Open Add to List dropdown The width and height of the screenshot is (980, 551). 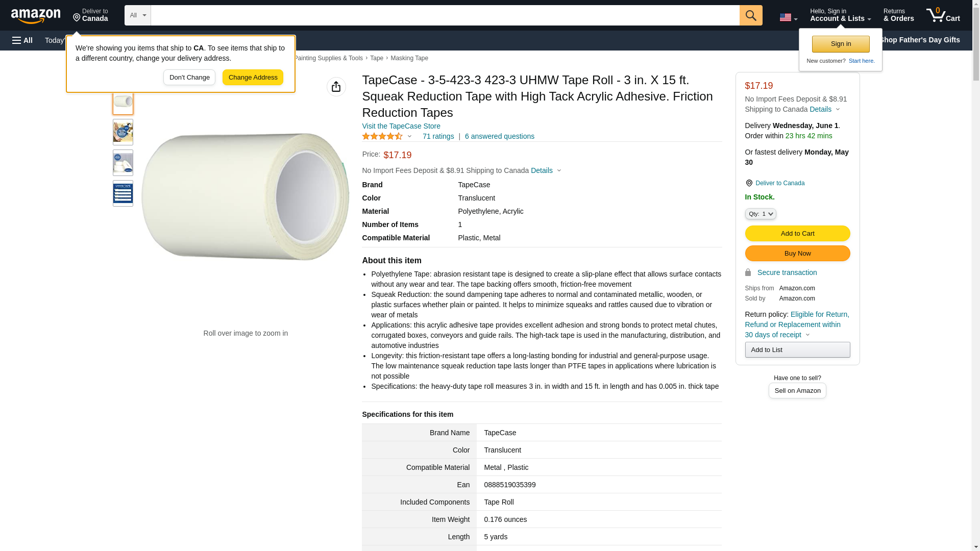(x=797, y=350)
